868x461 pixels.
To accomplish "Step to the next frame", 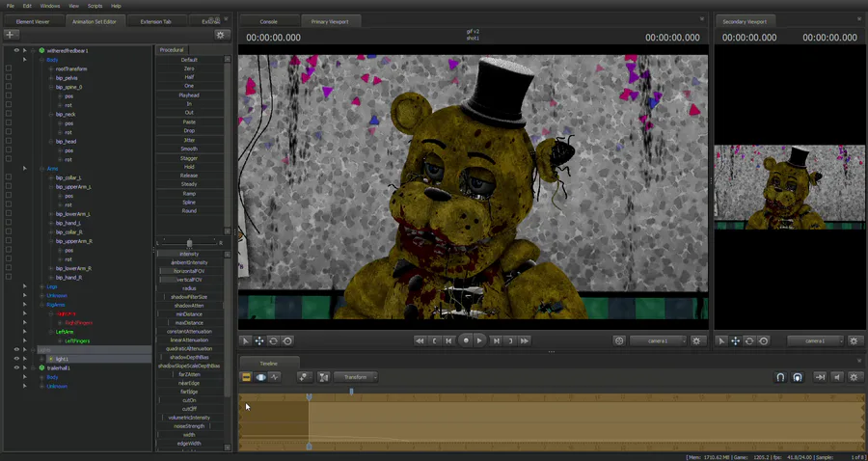I will [496, 340].
